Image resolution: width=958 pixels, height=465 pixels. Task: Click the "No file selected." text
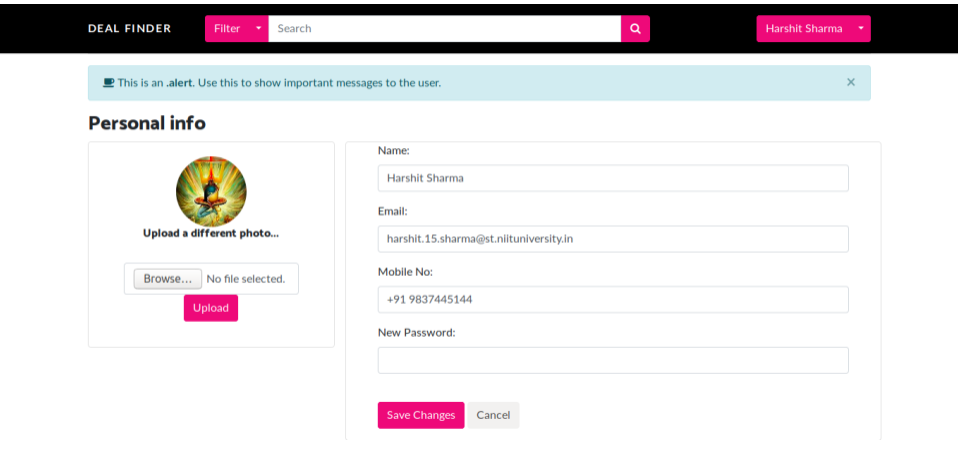click(246, 279)
